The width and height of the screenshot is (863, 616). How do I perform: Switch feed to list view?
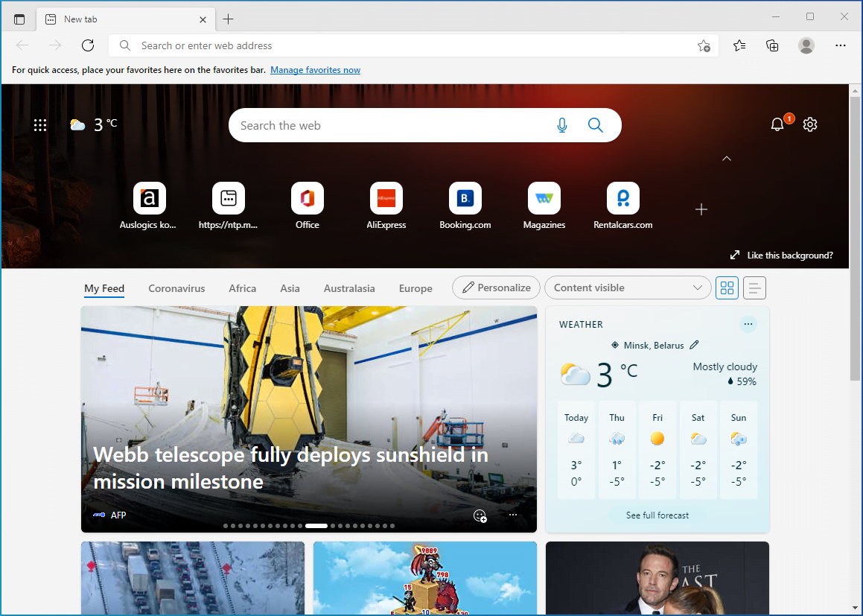[x=754, y=288]
